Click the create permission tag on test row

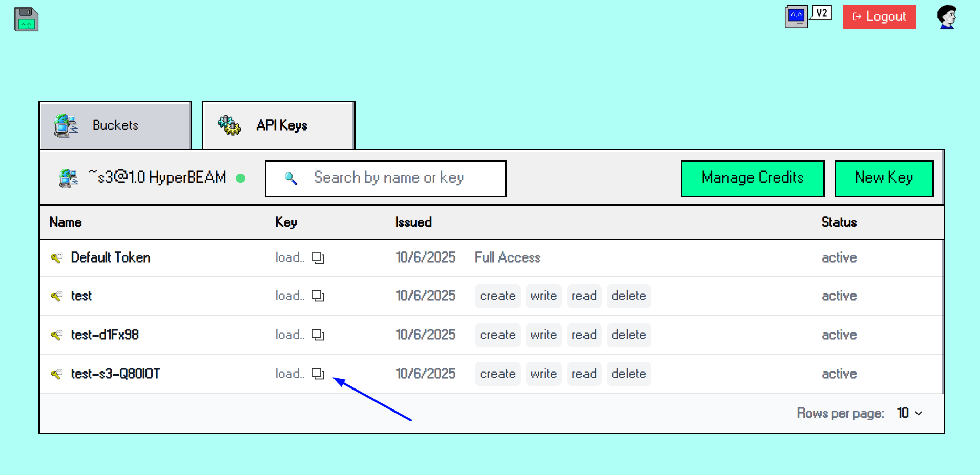[x=497, y=296]
